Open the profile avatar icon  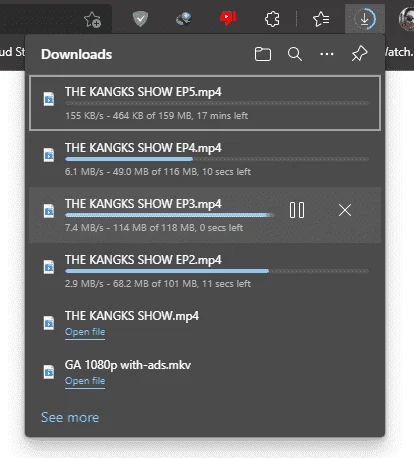406,19
